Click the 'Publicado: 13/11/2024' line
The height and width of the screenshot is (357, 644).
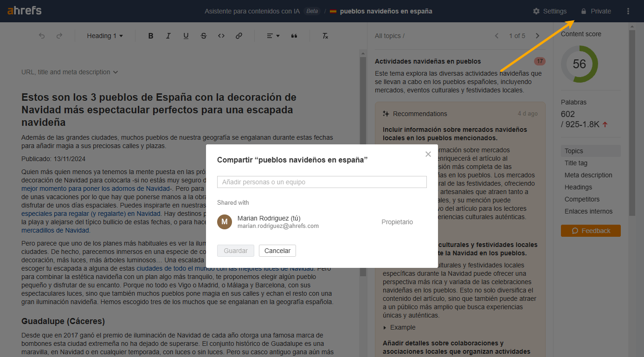[x=53, y=159]
